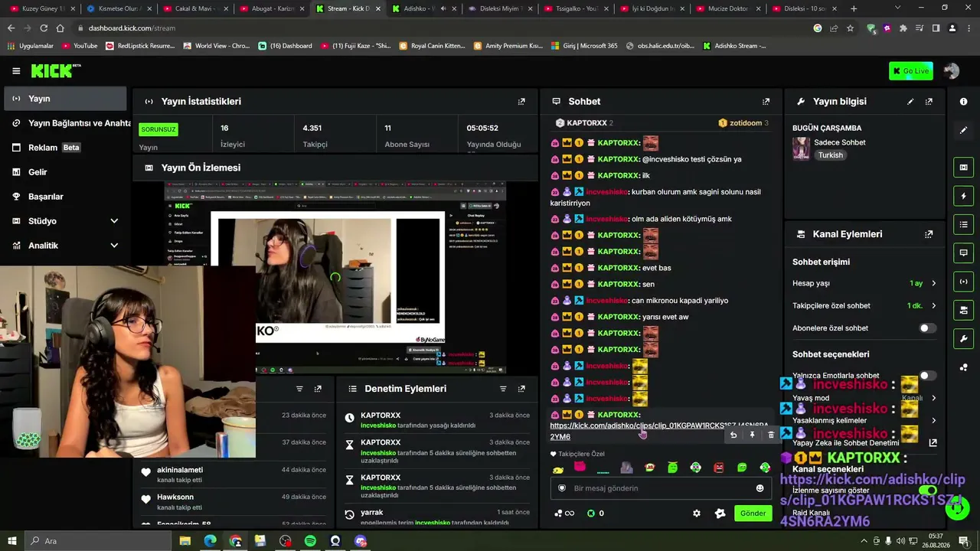Open the emoji picker in message box

[x=759, y=488]
